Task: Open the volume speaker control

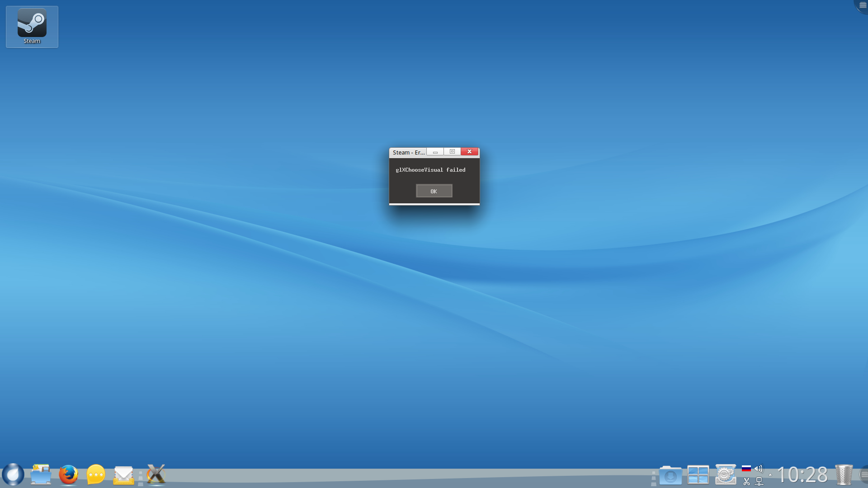Action: point(759,469)
